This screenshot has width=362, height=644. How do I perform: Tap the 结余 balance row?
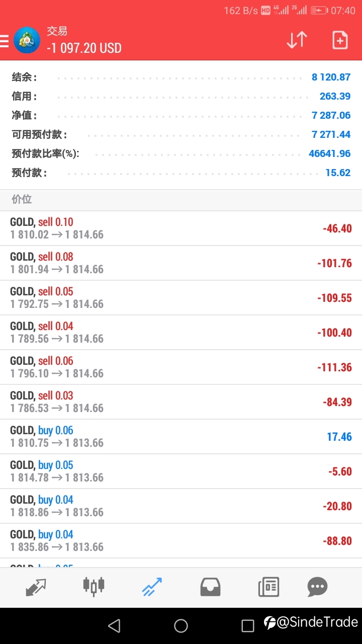click(x=181, y=77)
